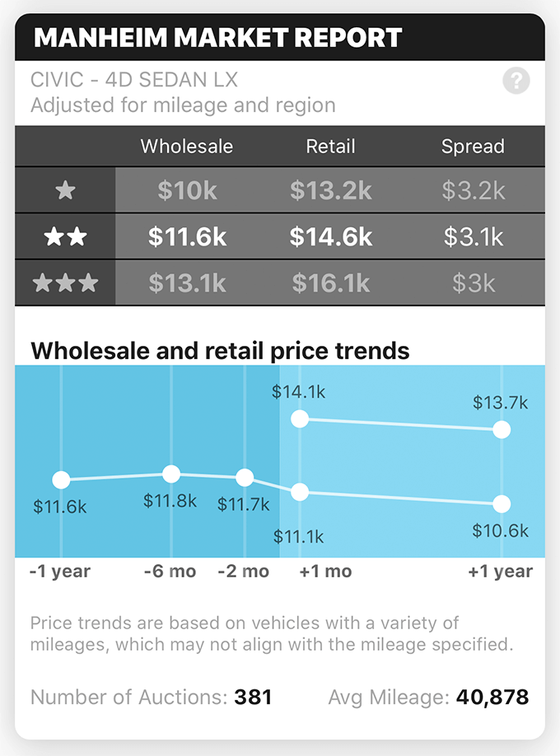Select the one-star condition rating icon
The image size is (560, 756).
coord(64,189)
